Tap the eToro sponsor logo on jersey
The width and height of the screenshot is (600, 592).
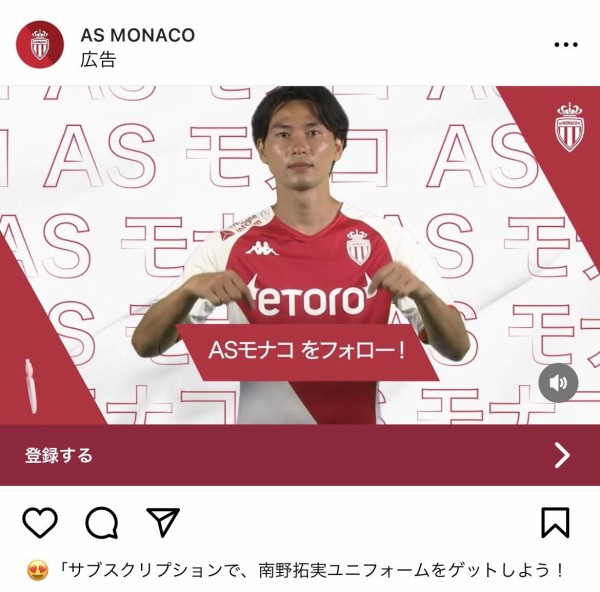click(311, 297)
